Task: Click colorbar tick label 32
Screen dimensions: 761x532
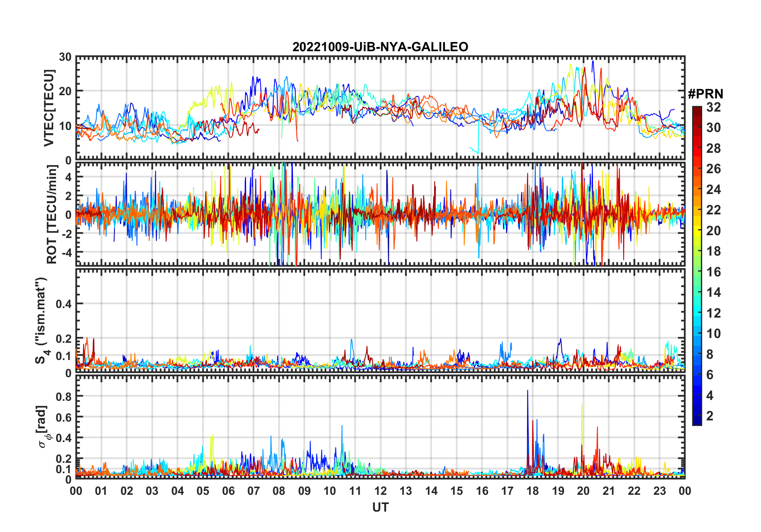Action: pos(713,107)
